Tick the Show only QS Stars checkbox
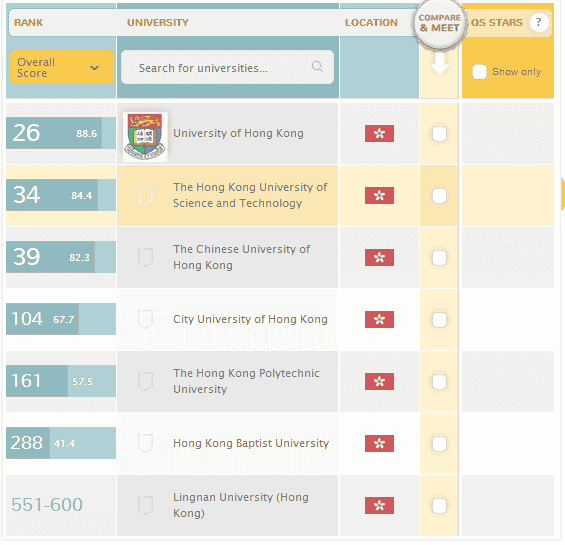Viewport: 565px width, 545px height. coord(479,72)
